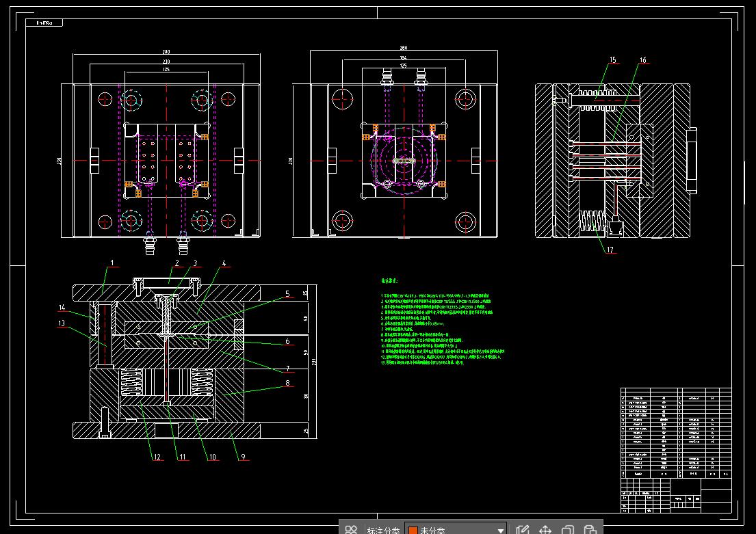Click part balloon number 5 in section view
This screenshot has width=756, height=534.
287,293
